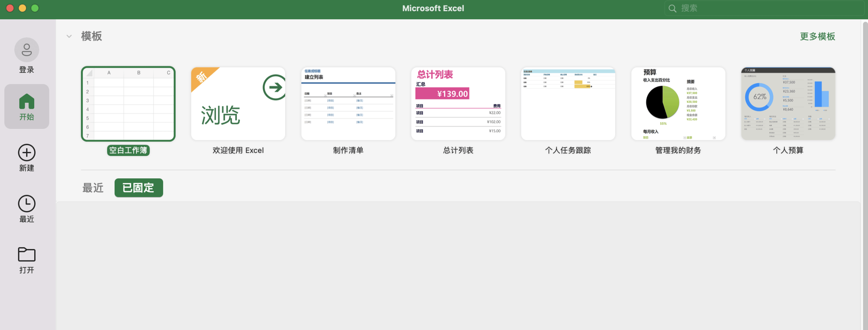Click the 登录 account avatar icon
This screenshot has width=868, height=330.
tap(26, 50)
